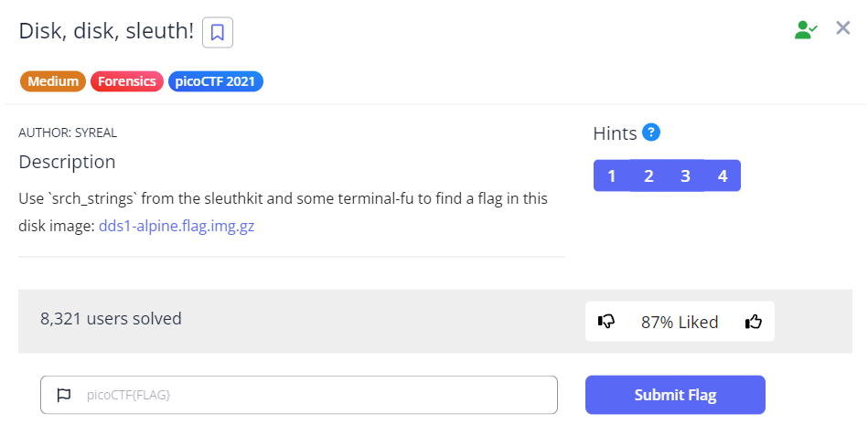This screenshot has height=446, width=868.
Task: Click the flag icon in input box
Action: pyautogui.click(x=64, y=396)
